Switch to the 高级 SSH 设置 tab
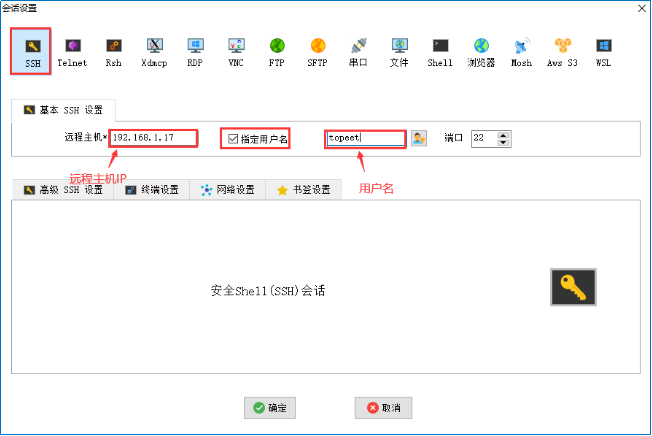This screenshot has width=652, height=436. 63,190
